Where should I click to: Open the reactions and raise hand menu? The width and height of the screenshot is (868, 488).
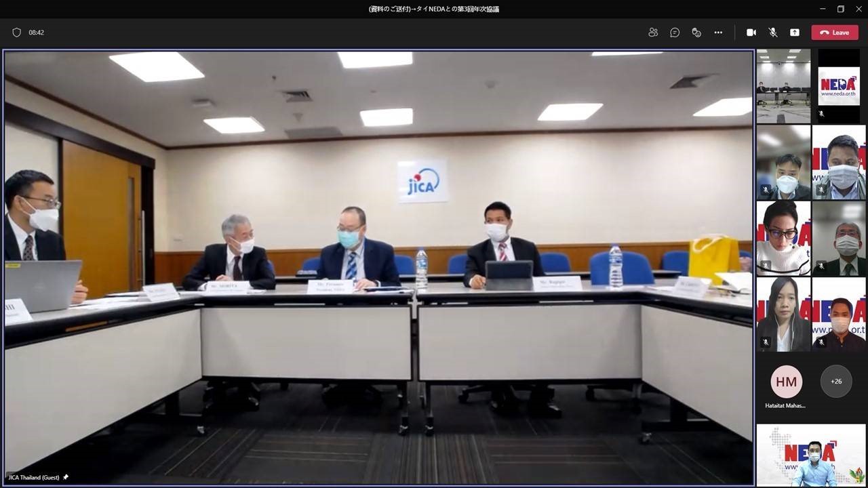696,33
